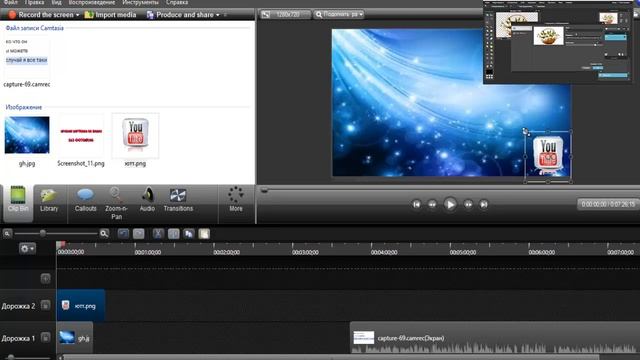The width and height of the screenshot is (640, 360).
Task: Open the Zoom-n-Pan tool
Action: [x=116, y=203]
